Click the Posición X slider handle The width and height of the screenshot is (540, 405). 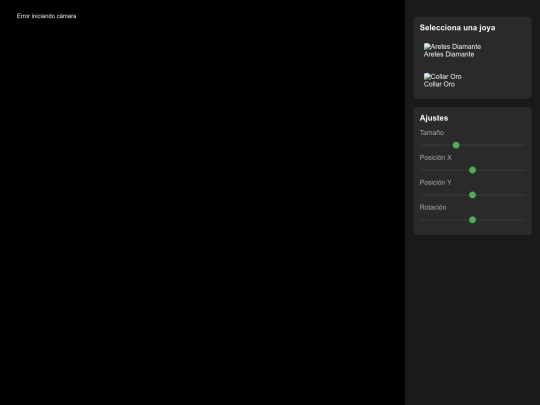coord(472,170)
